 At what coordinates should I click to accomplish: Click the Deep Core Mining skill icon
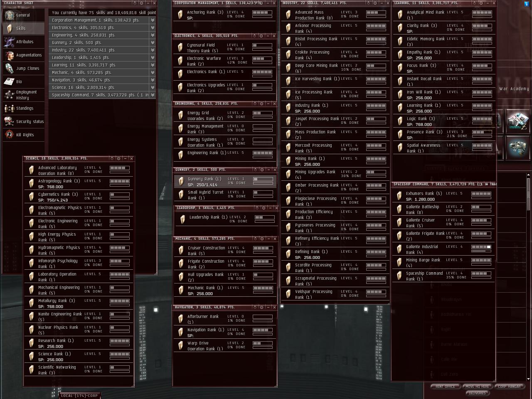point(288,68)
